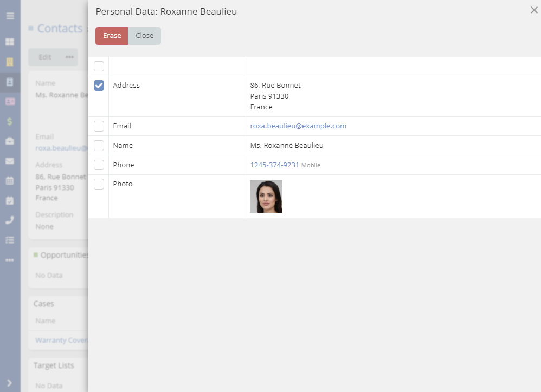Open the Warranty Cover case link
The height and width of the screenshot is (392, 541).
pos(62,341)
